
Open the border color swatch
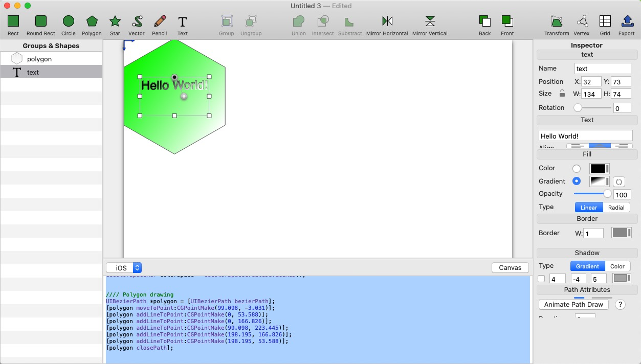point(622,233)
